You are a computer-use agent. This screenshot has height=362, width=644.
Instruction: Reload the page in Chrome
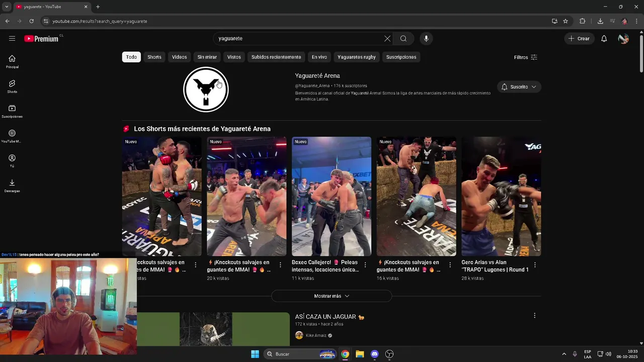coord(31,21)
